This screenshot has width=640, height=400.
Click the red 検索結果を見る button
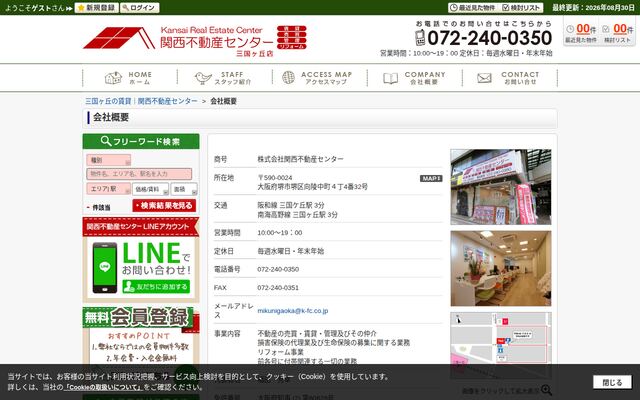point(164,205)
